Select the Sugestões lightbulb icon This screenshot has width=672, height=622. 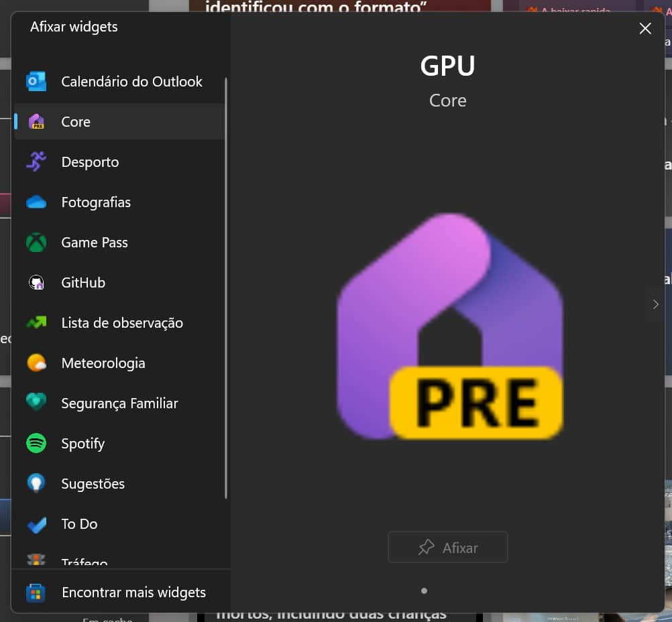pos(36,483)
